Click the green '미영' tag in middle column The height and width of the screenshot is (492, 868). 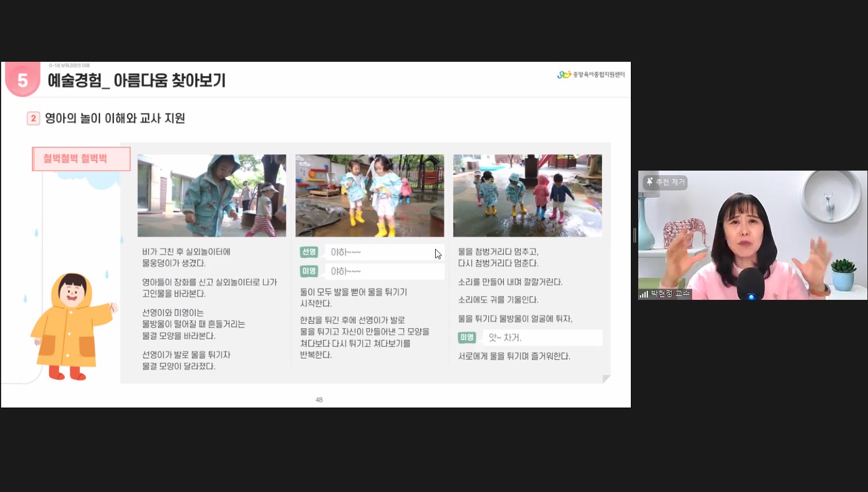(x=309, y=271)
